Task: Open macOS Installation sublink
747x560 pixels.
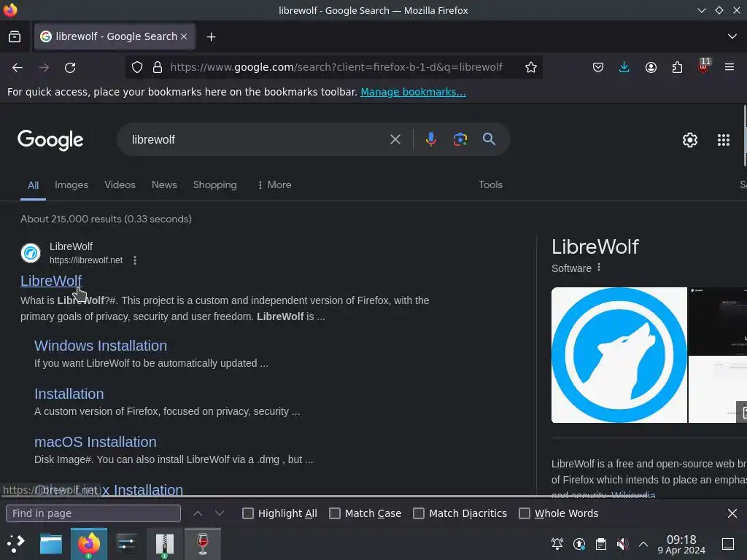Action: click(x=96, y=442)
